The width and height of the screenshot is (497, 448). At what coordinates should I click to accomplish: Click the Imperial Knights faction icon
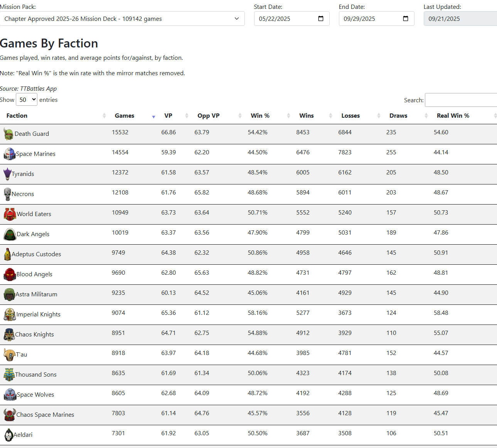(x=10, y=314)
